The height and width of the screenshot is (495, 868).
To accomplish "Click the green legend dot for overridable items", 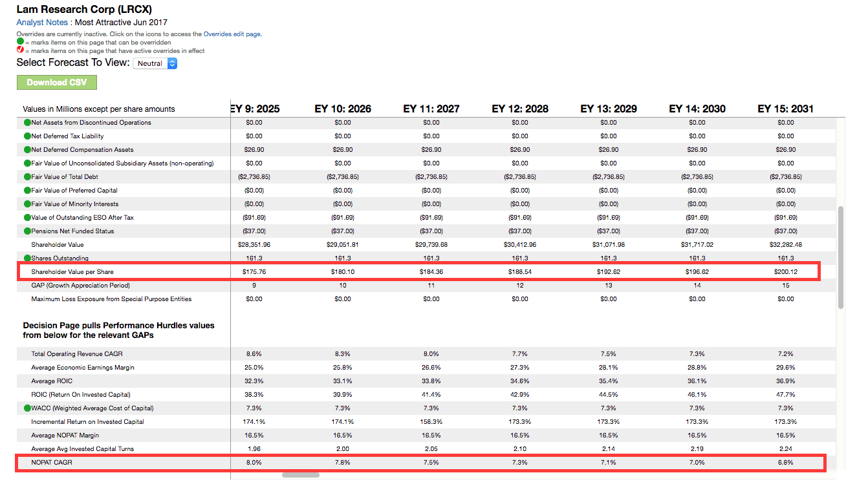I will (20, 42).
